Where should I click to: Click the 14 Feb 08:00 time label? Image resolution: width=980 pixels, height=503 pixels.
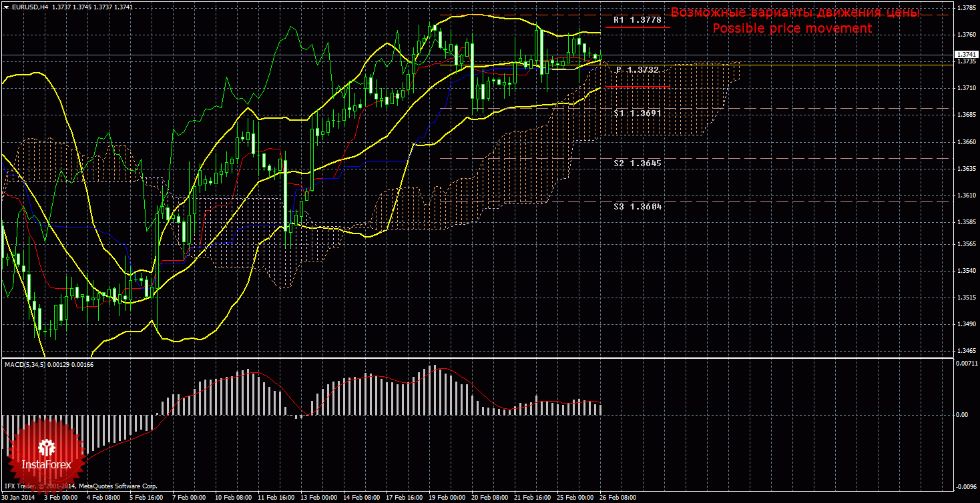tap(361, 498)
